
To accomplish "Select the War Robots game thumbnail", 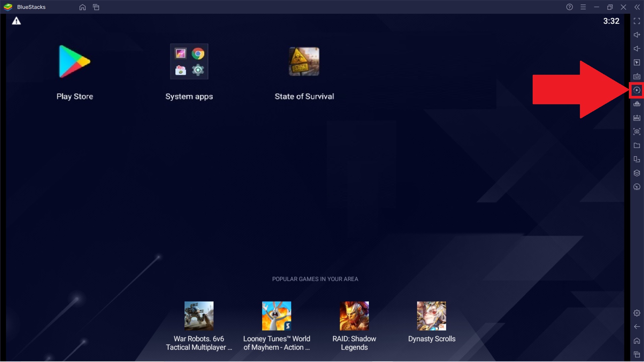I will coord(199,316).
